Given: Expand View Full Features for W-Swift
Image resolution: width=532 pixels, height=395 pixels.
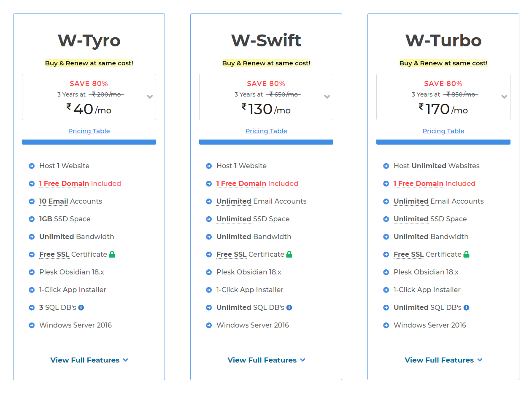Looking at the screenshot, I should 266,360.
